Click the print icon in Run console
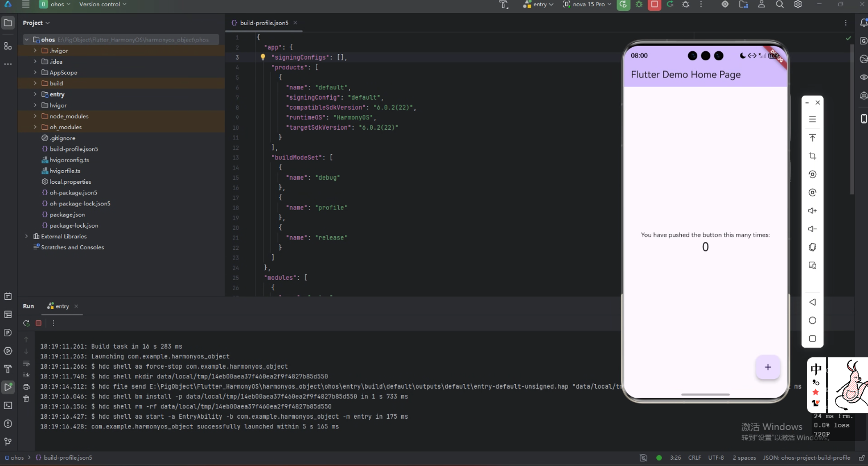Image resolution: width=868 pixels, height=466 pixels. [26, 387]
